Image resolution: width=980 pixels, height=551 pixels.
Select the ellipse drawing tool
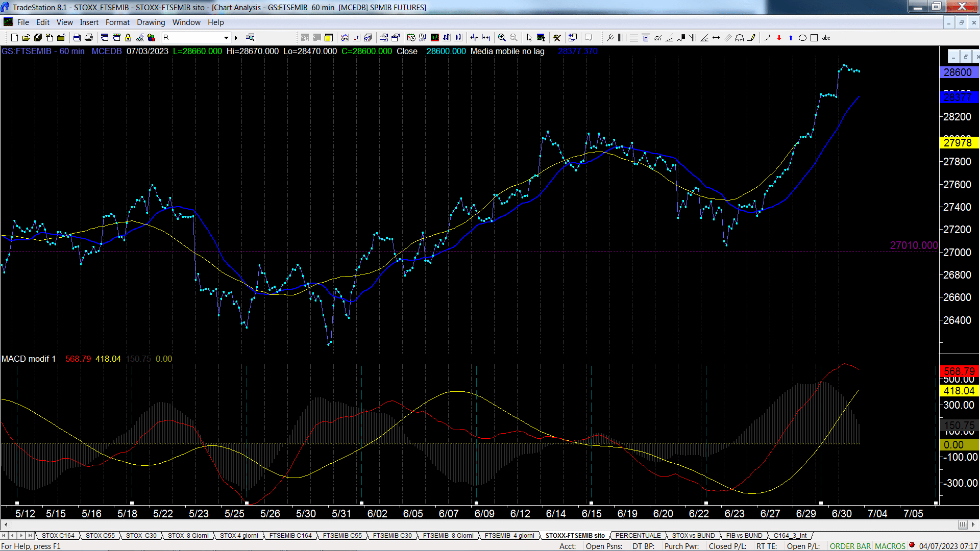pos(802,38)
